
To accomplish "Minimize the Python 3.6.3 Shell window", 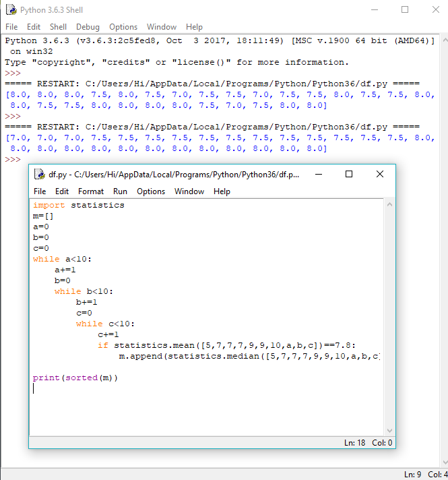I will (374, 10).
